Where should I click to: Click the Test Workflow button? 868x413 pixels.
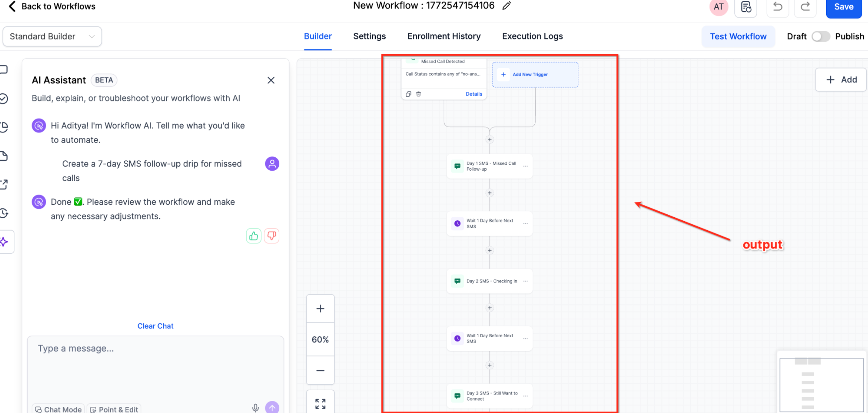point(738,37)
